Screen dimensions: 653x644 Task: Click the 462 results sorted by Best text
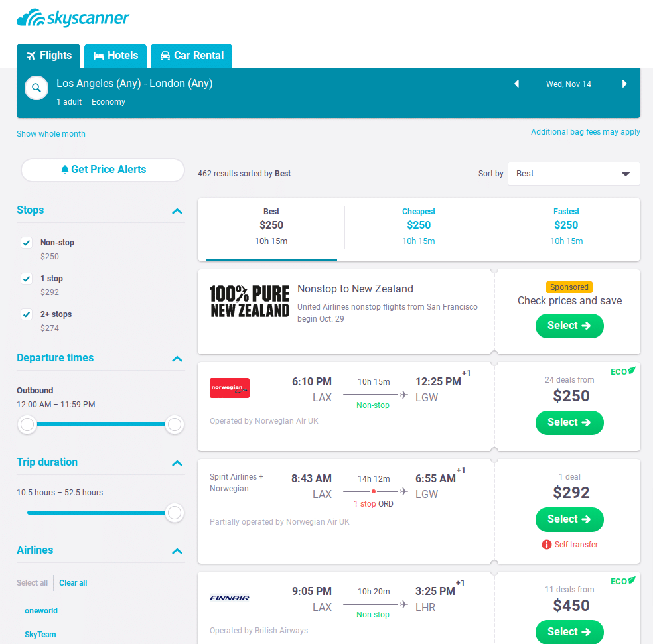pyautogui.click(x=244, y=174)
